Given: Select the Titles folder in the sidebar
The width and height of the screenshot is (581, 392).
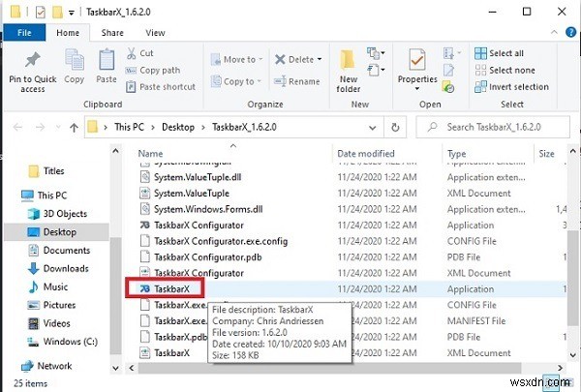Looking at the screenshot, I should click(x=46, y=171).
